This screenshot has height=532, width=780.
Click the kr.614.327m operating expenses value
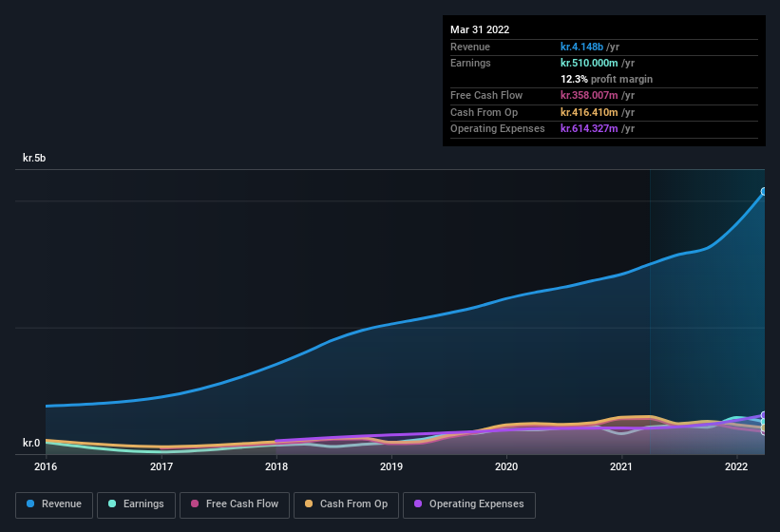589,128
